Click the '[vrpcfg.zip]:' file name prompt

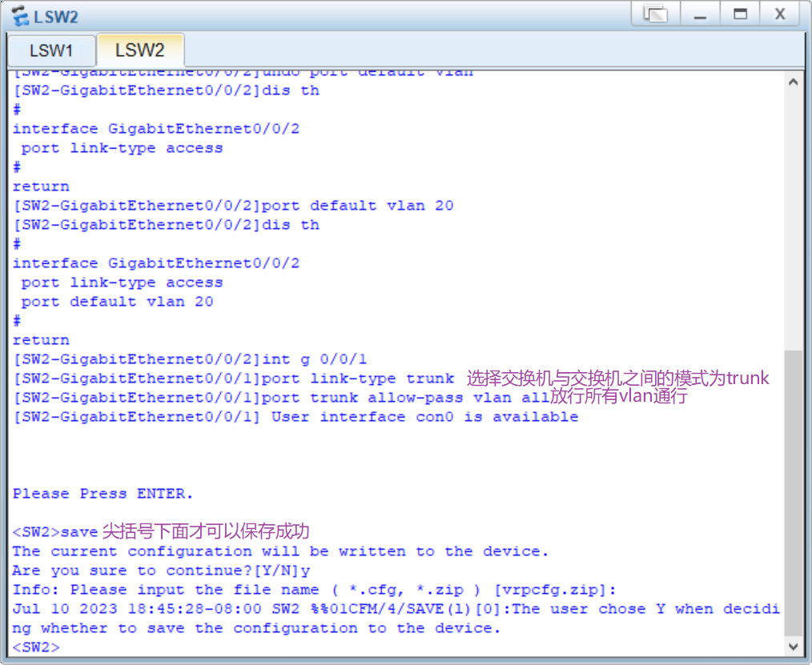point(555,590)
